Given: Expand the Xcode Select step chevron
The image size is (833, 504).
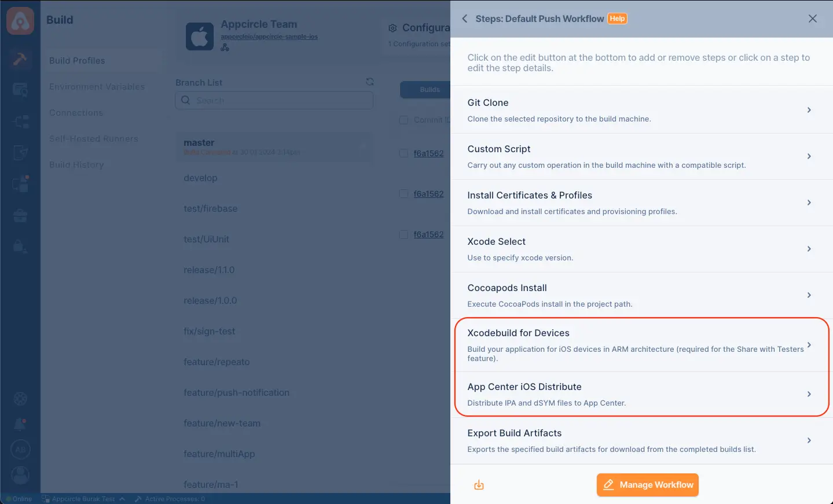Looking at the screenshot, I should click(809, 249).
